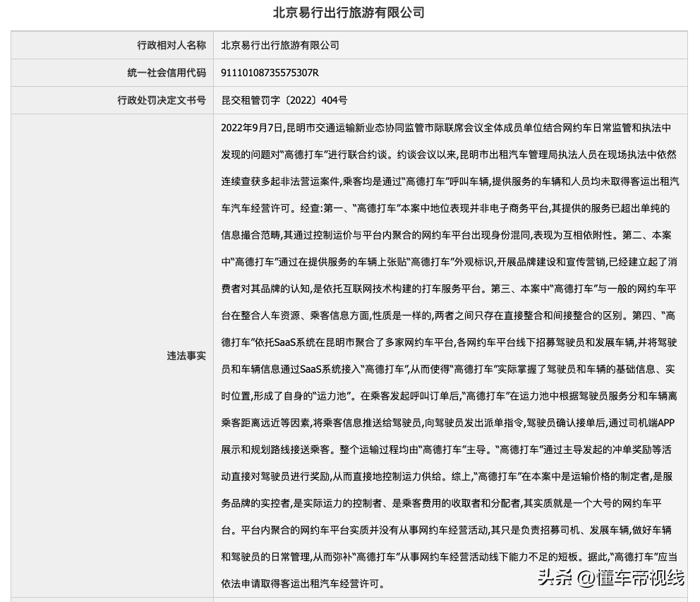The image size is (700, 602).
Task: Click the line starting 德打车”依托SaaS系统
Action: pos(449,342)
